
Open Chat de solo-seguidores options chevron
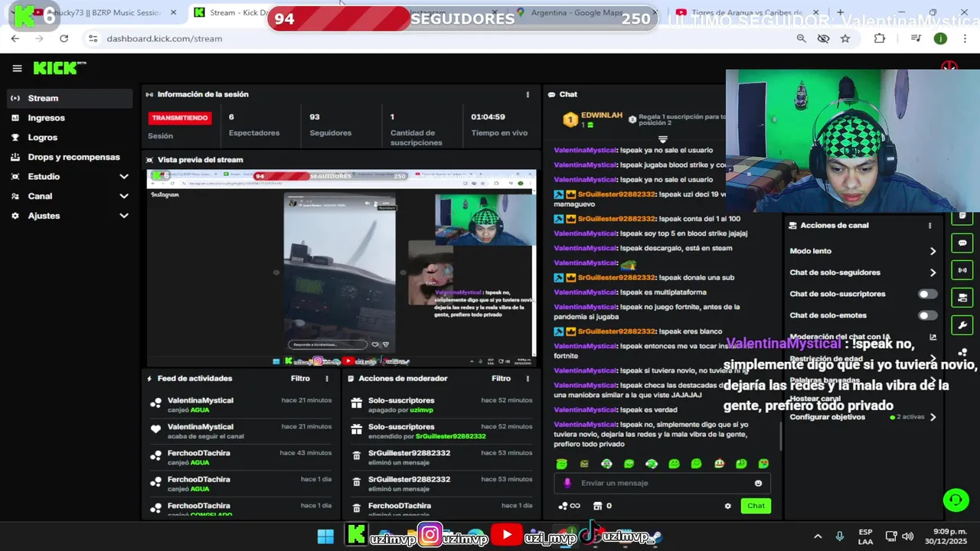(933, 272)
